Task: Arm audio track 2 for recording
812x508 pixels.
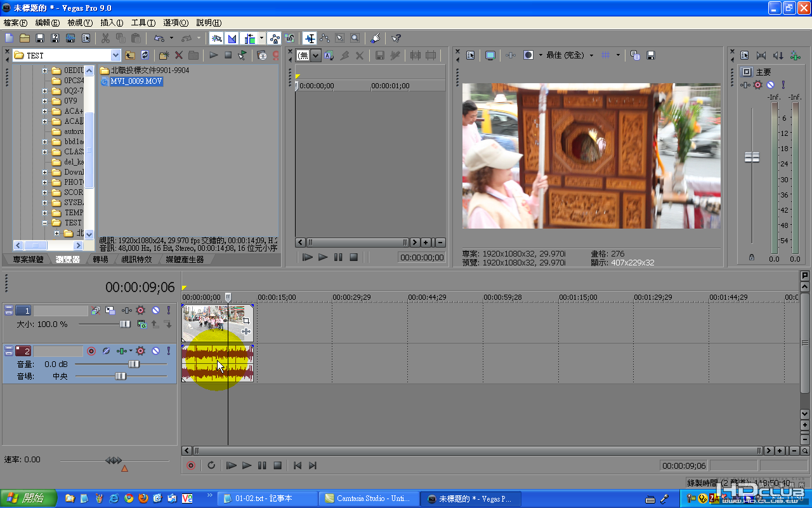Action: coord(91,351)
